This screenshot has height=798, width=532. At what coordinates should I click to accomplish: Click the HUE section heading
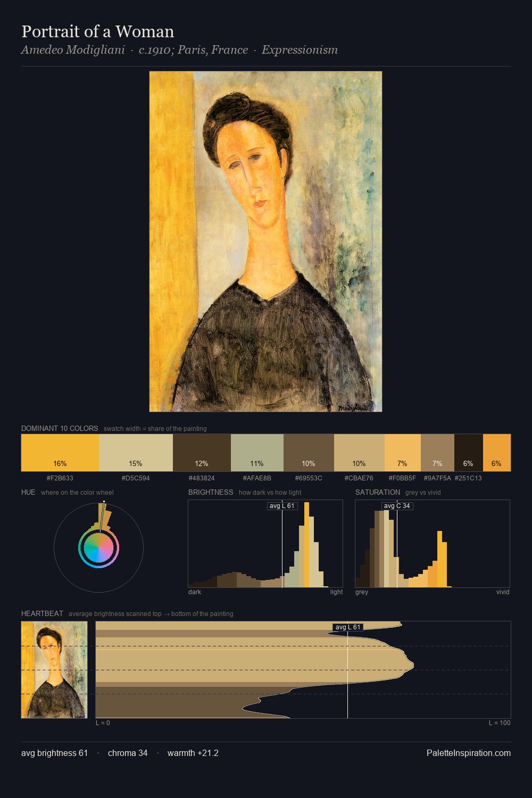point(28,492)
